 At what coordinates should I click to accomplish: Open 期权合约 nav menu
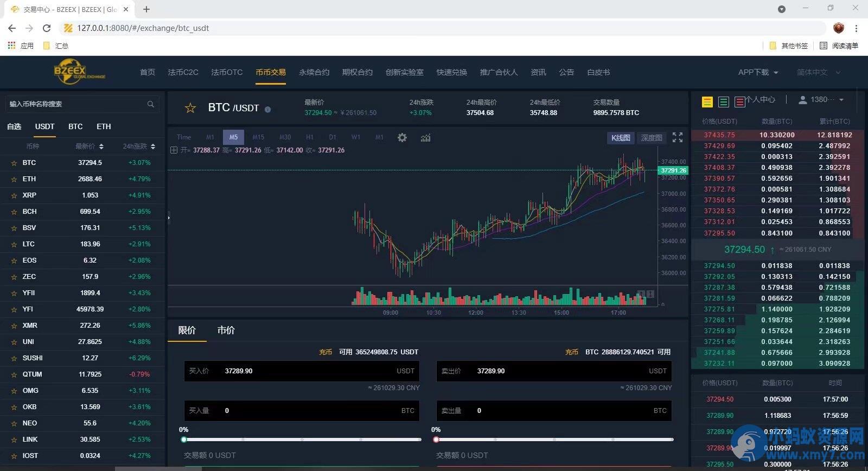358,72
